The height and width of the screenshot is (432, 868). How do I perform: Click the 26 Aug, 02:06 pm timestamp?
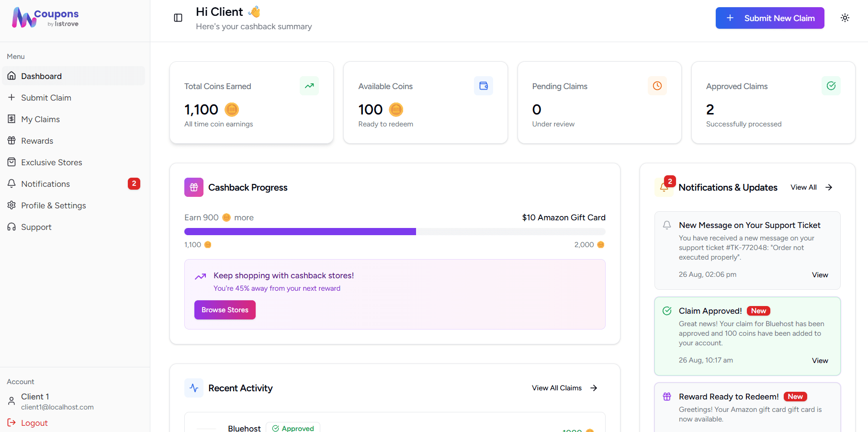708,274
